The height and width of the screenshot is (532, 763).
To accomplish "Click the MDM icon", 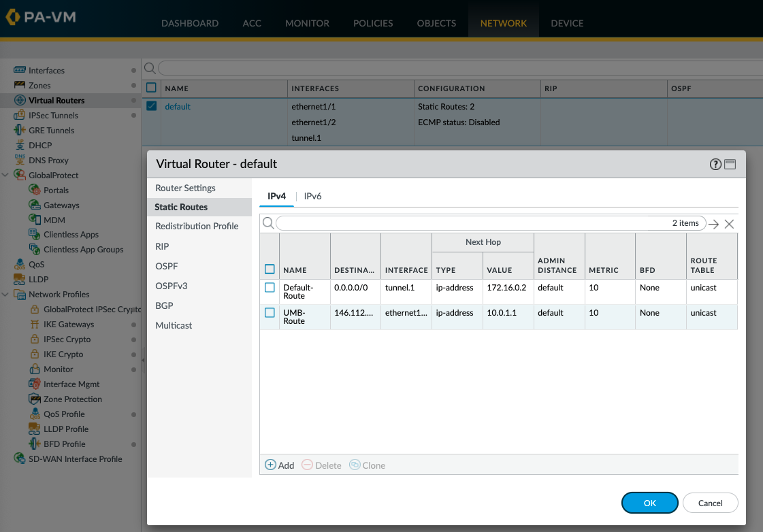I will pos(35,220).
